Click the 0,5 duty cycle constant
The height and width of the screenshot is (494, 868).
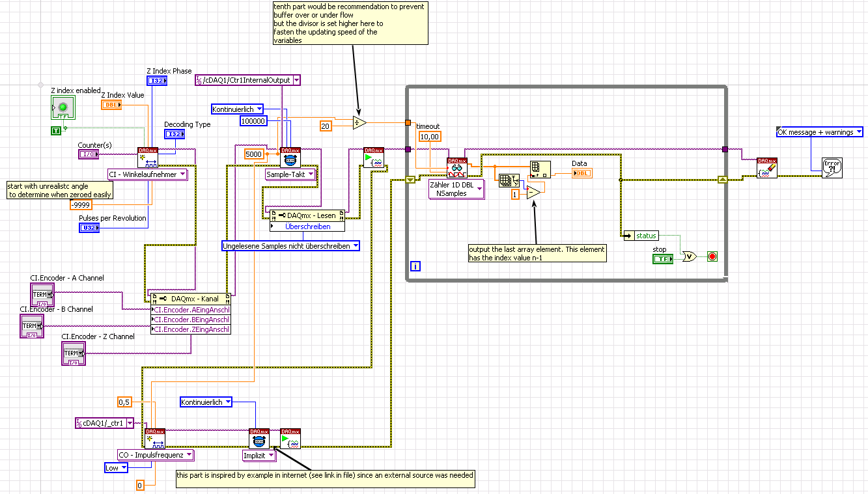click(124, 402)
